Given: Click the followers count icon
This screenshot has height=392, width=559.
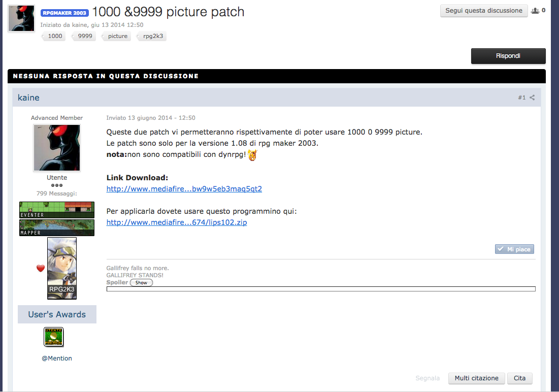Looking at the screenshot, I should click(x=535, y=11).
